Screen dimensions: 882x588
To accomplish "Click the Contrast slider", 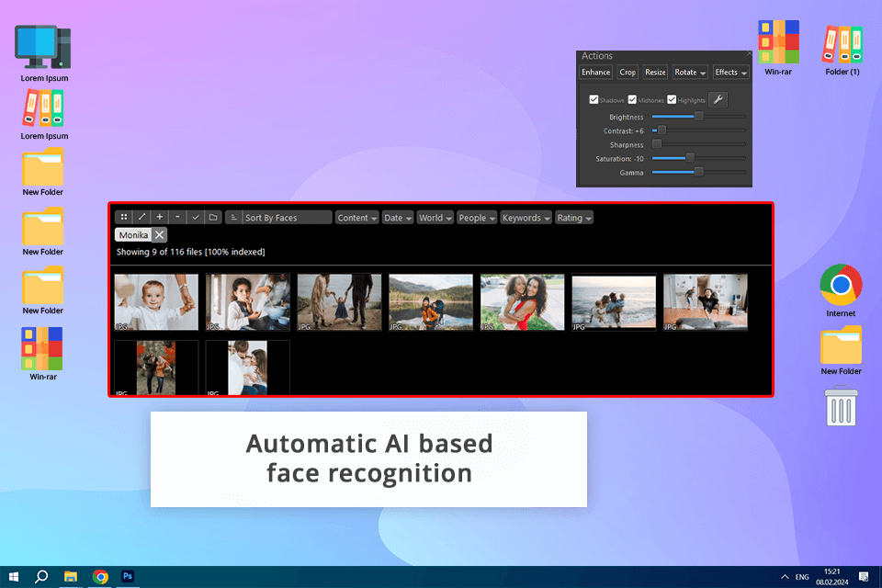I will coord(698,130).
